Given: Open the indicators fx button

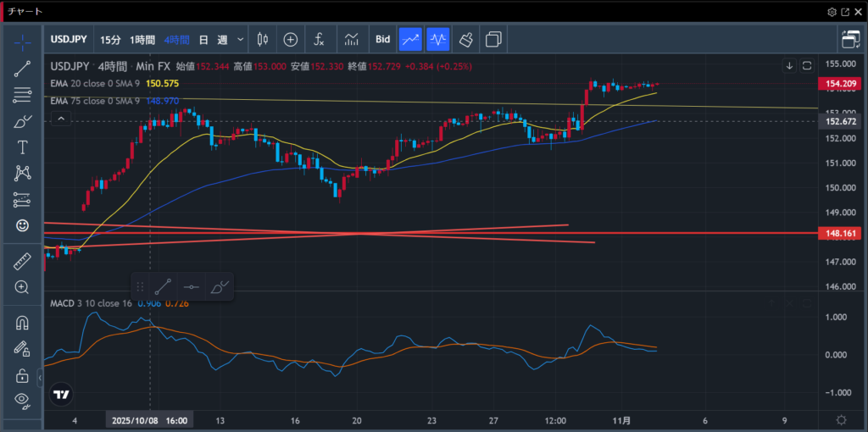Looking at the screenshot, I should [319, 39].
